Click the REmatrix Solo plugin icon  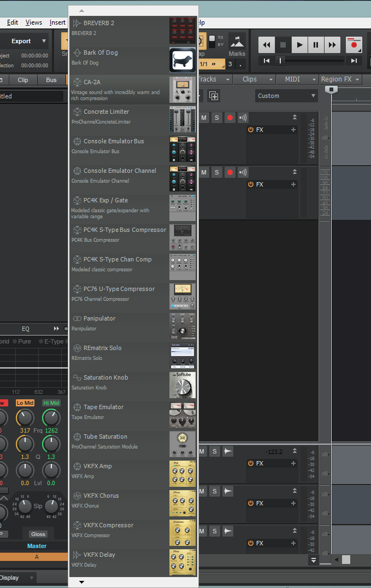(77, 348)
